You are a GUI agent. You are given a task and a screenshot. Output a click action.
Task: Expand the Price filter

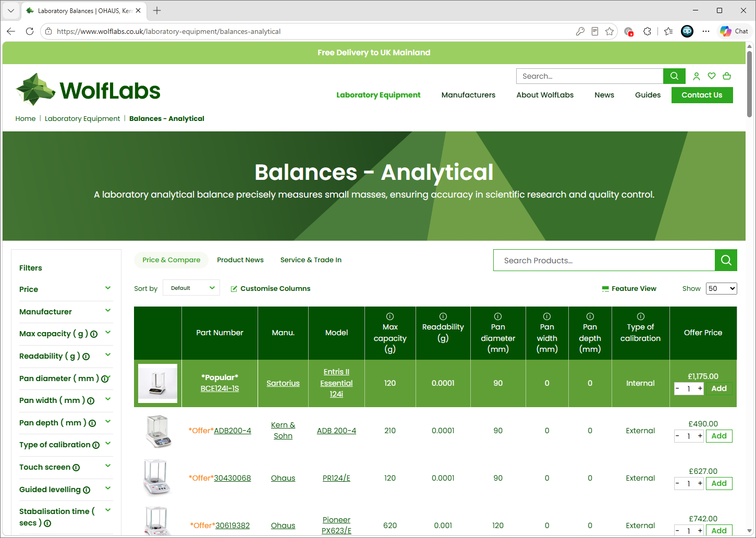[x=65, y=289]
